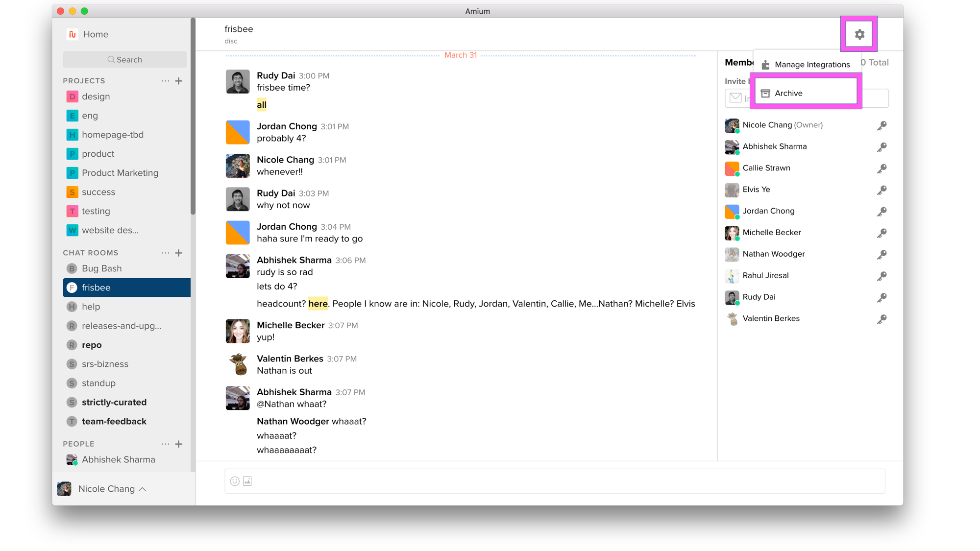The width and height of the screenshot is (980, 551).
Task: Open team-feedback chat room
Action: click(126, 421)
